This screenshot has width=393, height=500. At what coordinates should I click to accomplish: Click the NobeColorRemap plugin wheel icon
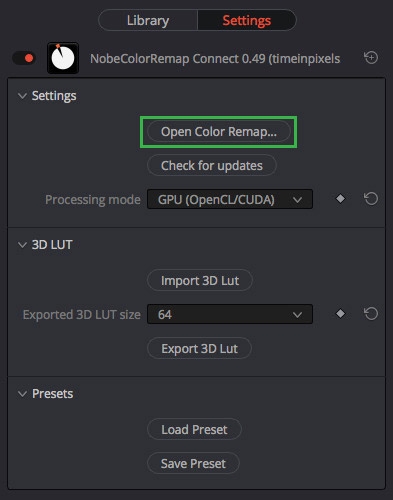pos(63,58)
